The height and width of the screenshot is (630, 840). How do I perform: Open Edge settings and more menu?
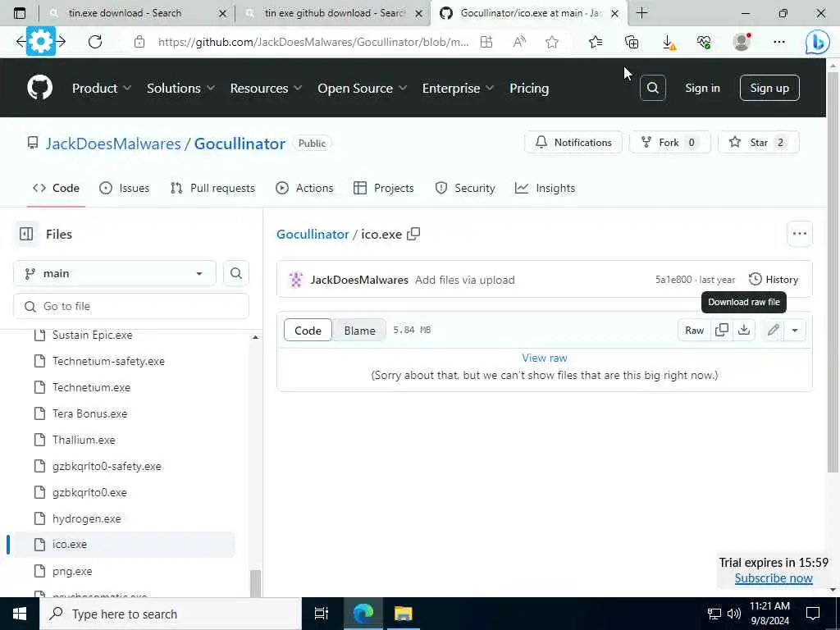[x=779, y=42]
